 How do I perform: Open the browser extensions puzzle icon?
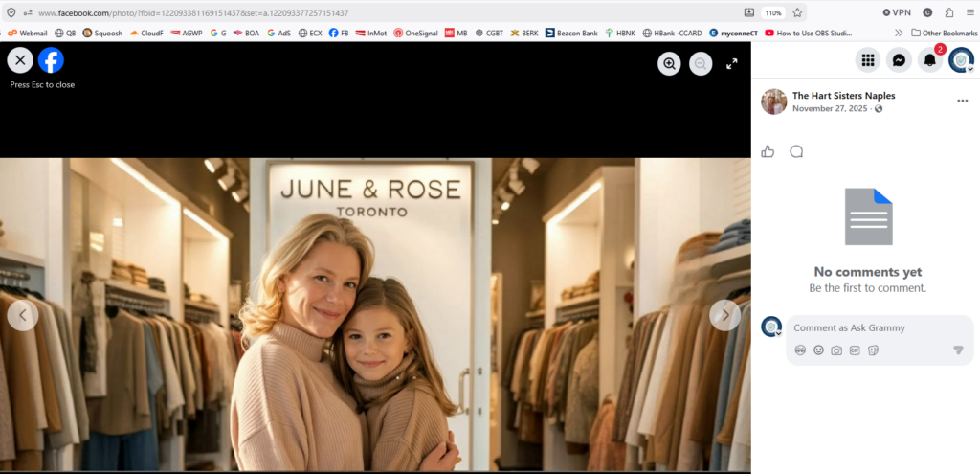(949, 12)
